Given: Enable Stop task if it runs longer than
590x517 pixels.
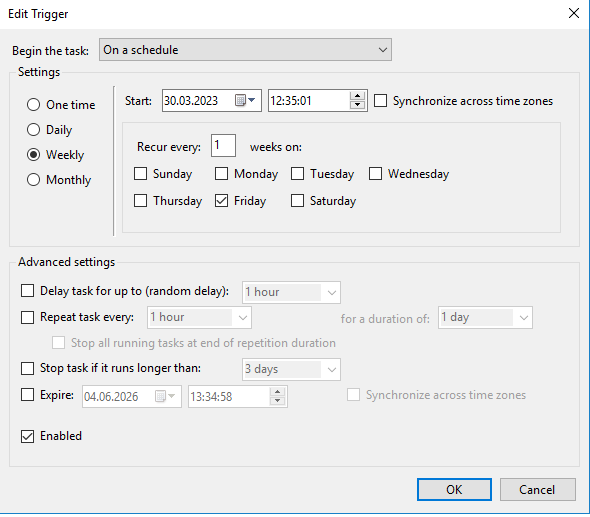Looking at the screenshot, I should click(x=27, y=368).
